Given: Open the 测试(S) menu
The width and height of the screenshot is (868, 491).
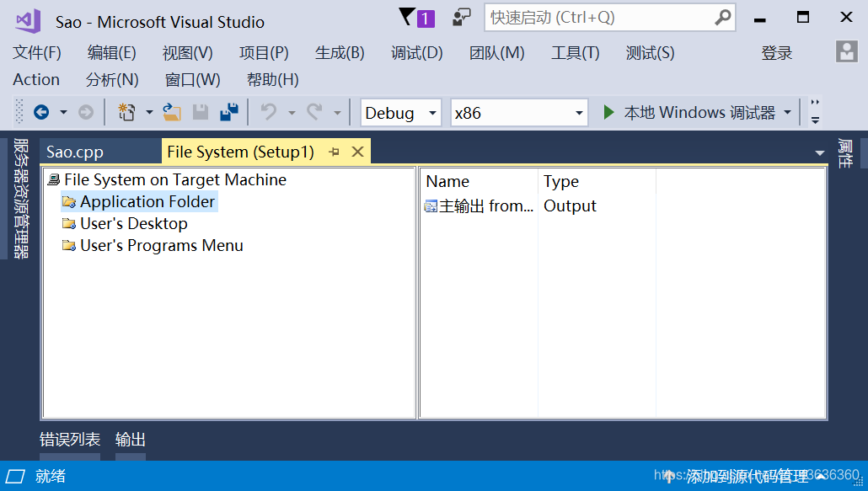Looking at the screenshot, I should [650, 53].
